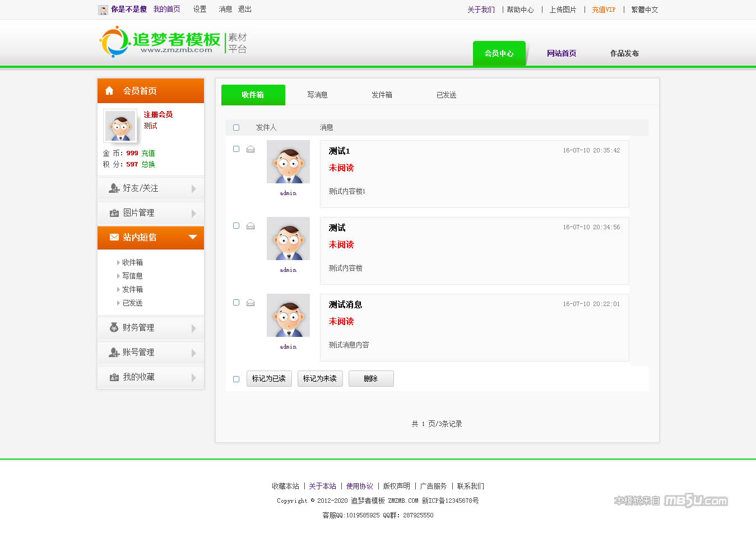Click the envelope icon next to 测试1 message
The image size is (756, 537).
251,149
